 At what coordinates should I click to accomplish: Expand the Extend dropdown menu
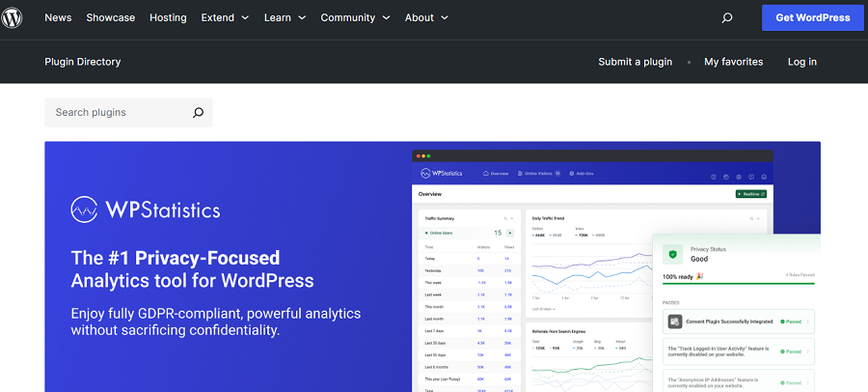pos(226,17)
